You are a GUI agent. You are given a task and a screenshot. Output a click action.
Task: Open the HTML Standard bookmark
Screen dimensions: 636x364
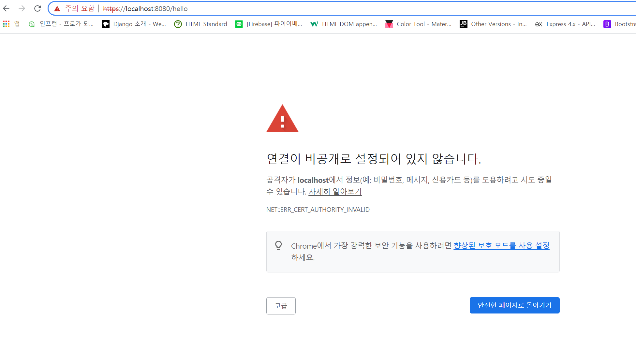click(200, 24)
